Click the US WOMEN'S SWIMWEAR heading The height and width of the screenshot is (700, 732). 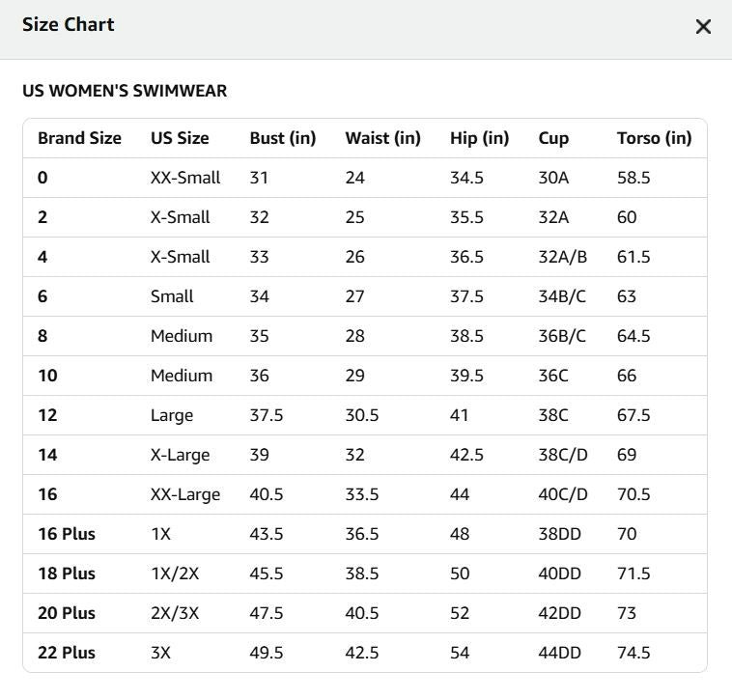tap(125, 91)
